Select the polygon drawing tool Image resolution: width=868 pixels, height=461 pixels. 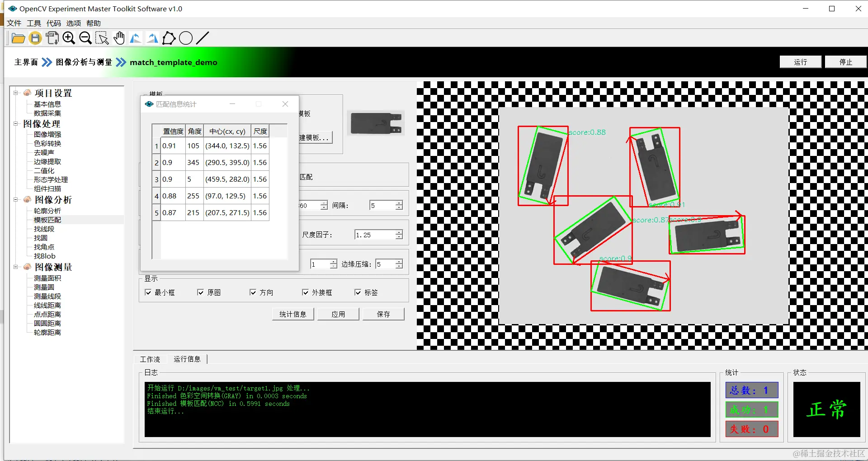[x=169, y=38]
